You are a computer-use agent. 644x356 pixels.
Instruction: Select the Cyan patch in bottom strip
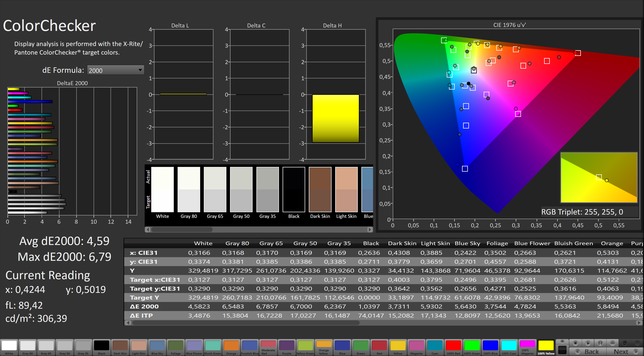[435, 347]
